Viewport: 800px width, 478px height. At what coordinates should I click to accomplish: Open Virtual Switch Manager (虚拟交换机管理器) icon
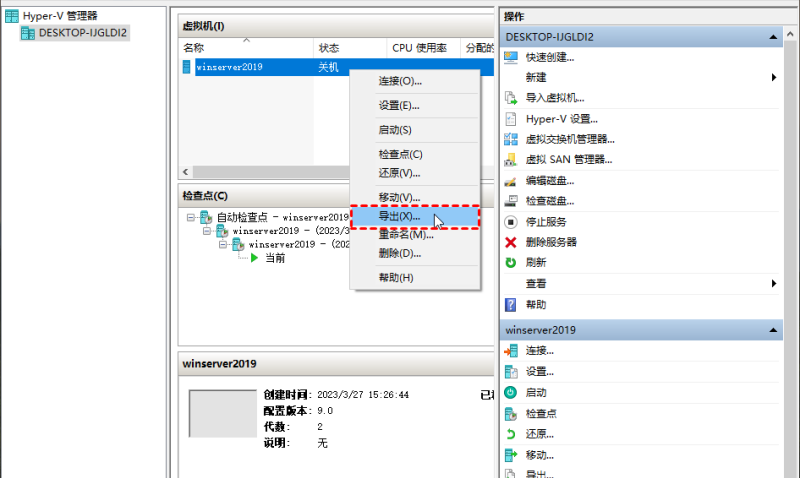tap(511, 139)
